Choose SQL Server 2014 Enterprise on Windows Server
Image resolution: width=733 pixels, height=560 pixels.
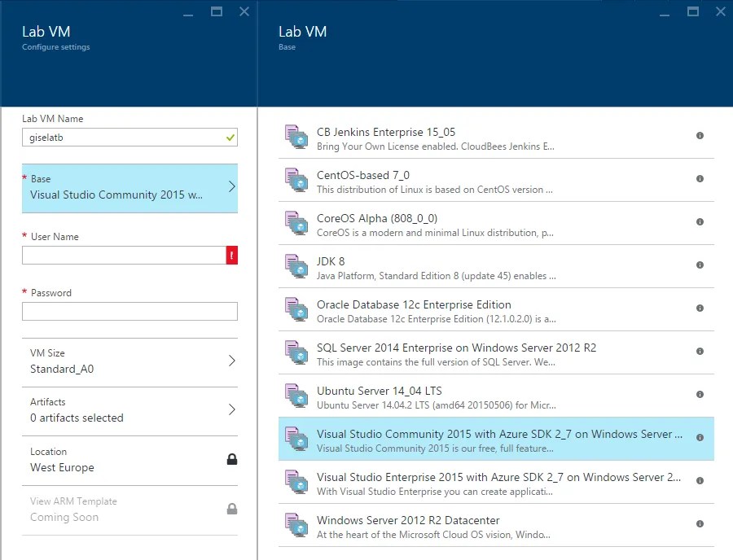coord(456,348)
